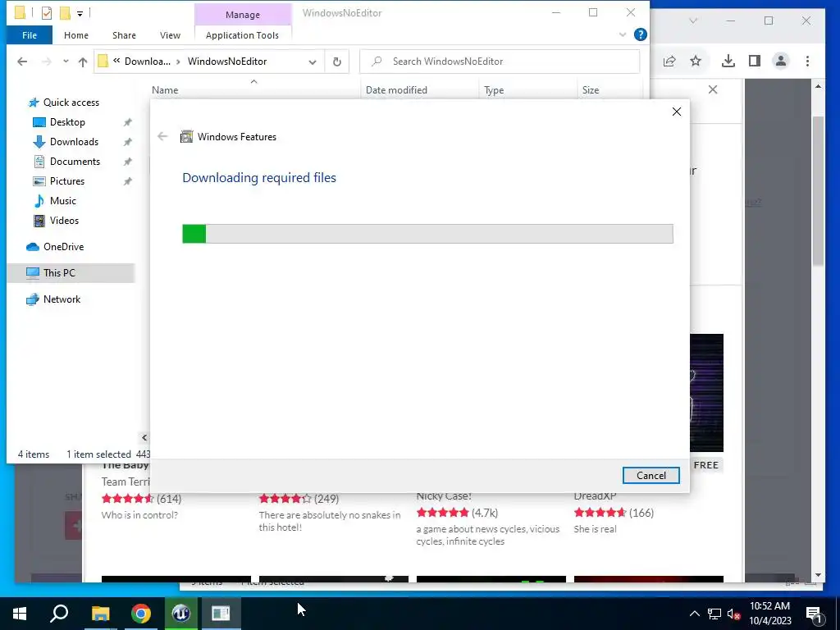Click the back arrow in Windows Features dialog
840x630 pixels.
[x=163, y=137]
